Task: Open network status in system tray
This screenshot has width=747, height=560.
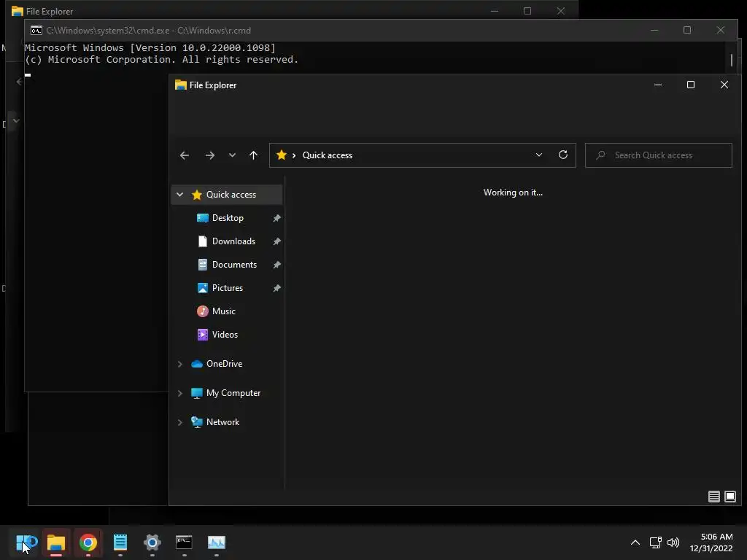Action: click(x=656, y=542)
